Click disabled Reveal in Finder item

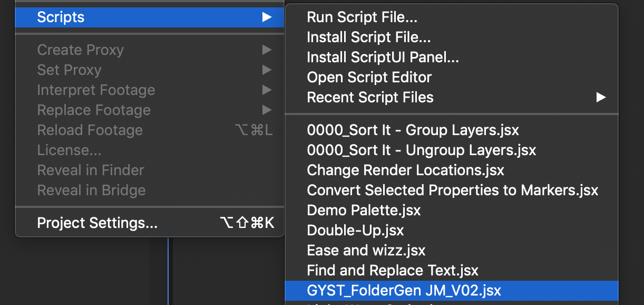click(150, 170)
